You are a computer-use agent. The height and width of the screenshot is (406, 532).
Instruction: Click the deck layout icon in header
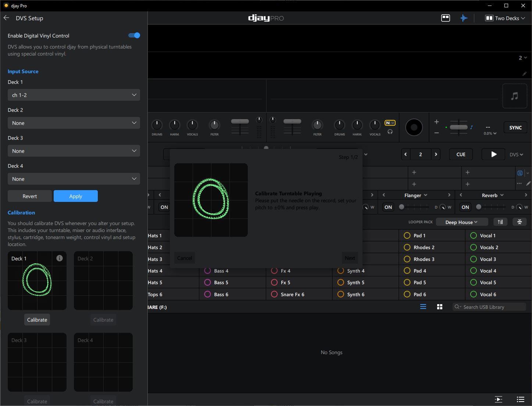[x=445, y=18]
